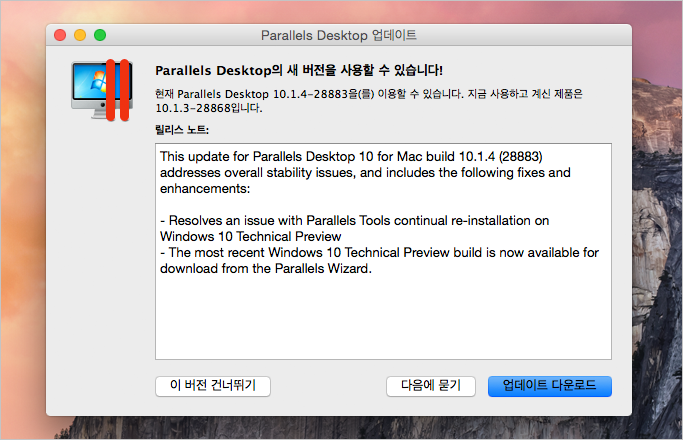Click the 다음에 묻기 button

coord(430,386)
